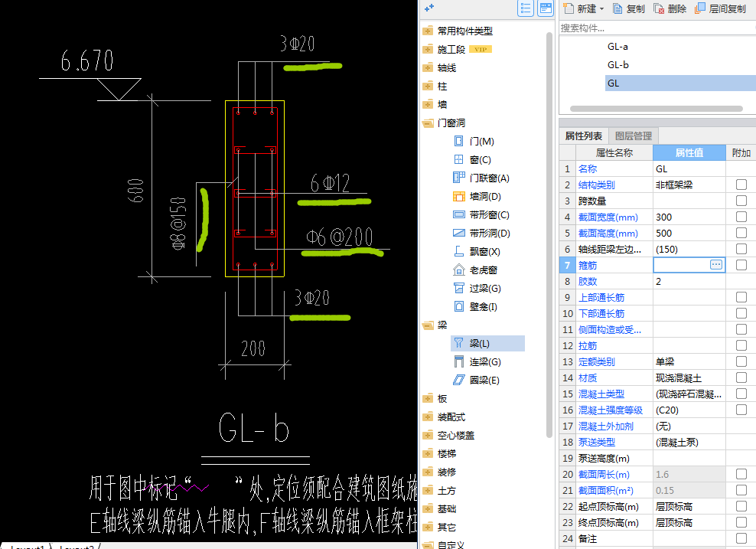The width and height of the screenshot is (756, 549).
Task: Select the 圈梁(E) ring beam component
Action: tap(477, 380)
